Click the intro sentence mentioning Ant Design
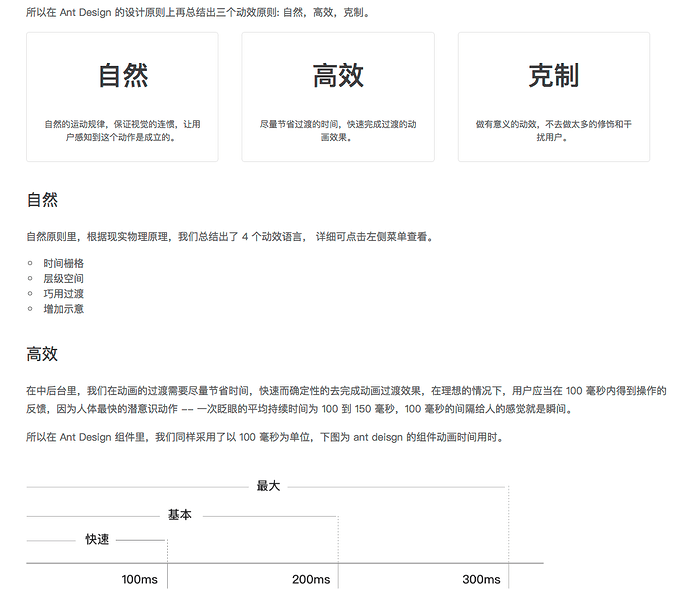Viewport: 690px width, 609px height. click(x=198, y=13)
